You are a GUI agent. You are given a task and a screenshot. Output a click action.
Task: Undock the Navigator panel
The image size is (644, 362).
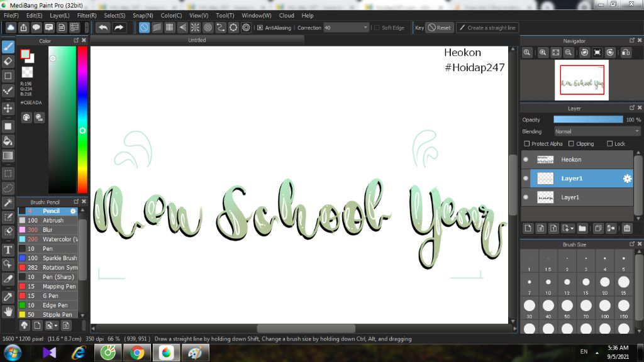[x=632, y=40]
